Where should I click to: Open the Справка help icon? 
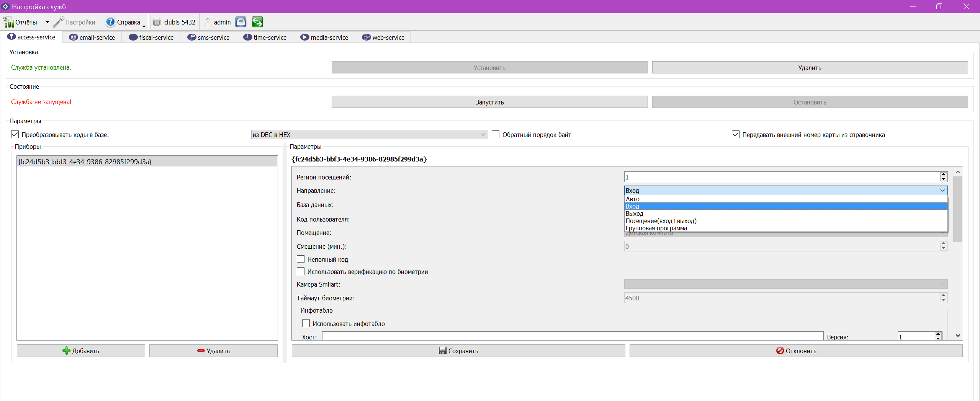point(110,22)
